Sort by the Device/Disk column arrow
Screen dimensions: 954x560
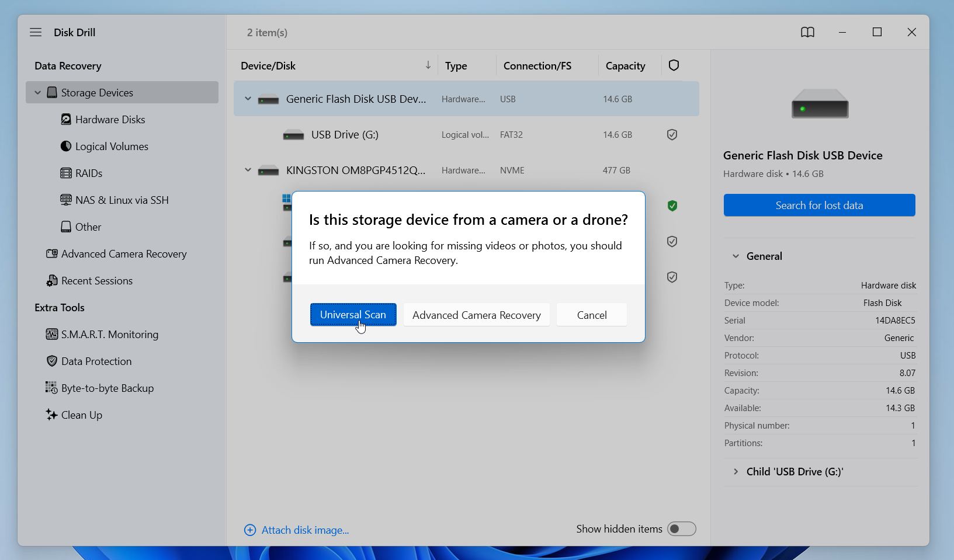pos(428,65)
